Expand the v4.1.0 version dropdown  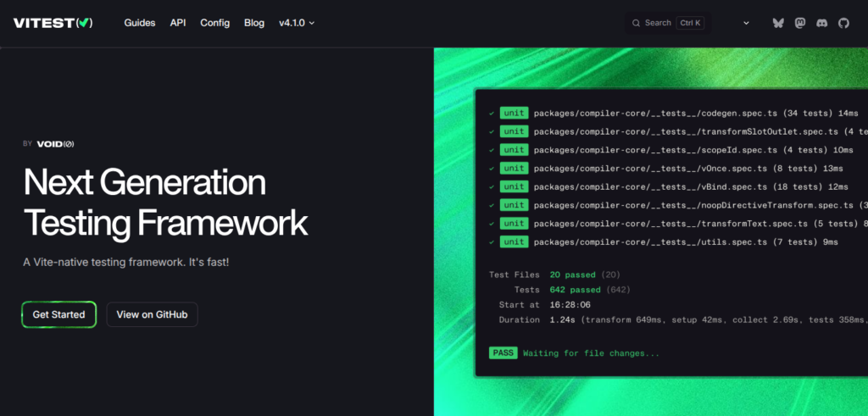(x=297, y=23)
